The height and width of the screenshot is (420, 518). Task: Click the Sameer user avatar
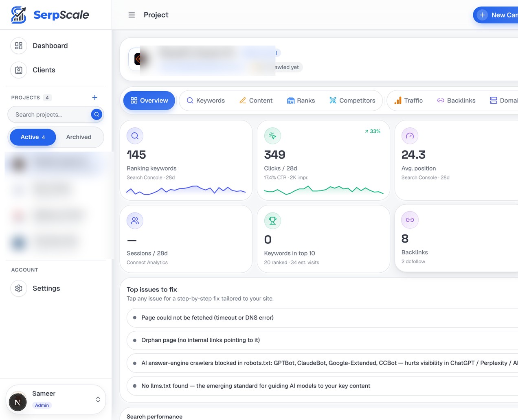pyautogui.click(x=18, y=402)
